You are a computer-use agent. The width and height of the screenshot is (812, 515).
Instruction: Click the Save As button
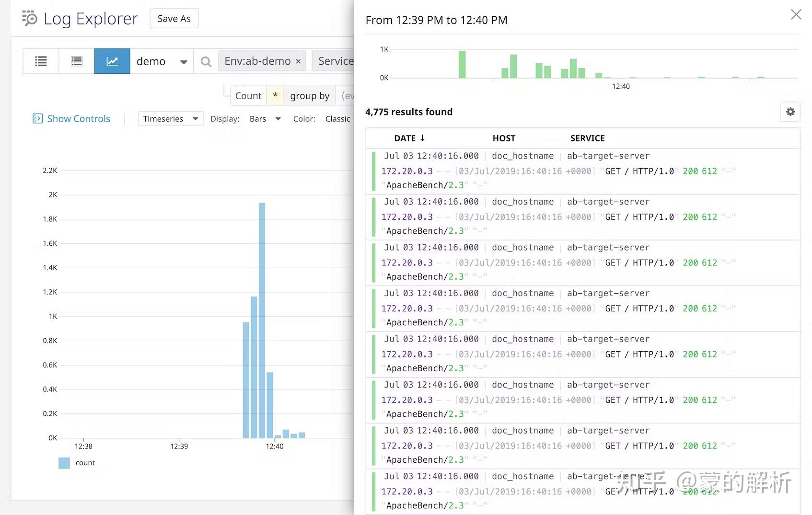click(x=174, y=19)
